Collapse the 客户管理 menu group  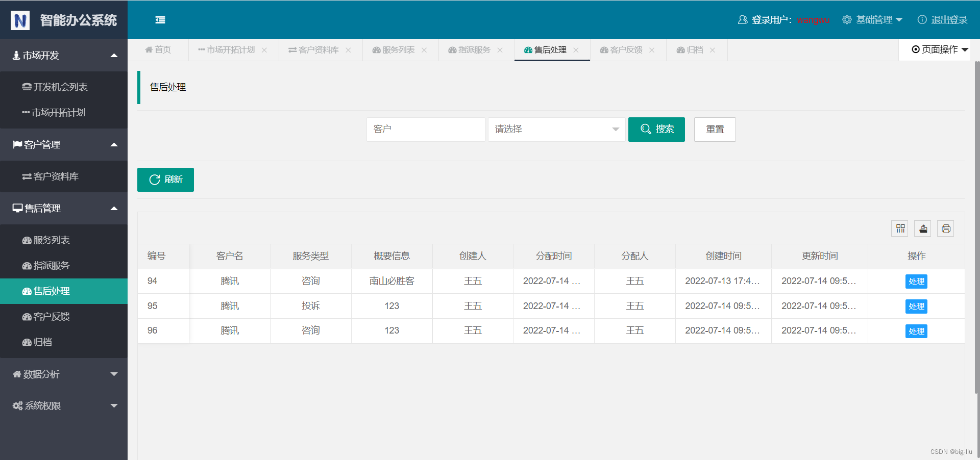click(64, 144)
